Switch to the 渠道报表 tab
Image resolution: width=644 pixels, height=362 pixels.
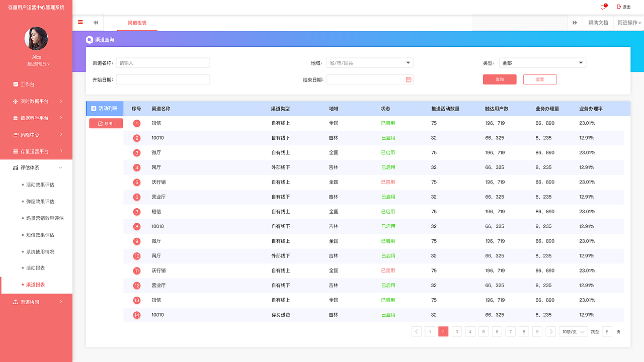point(137,23)
